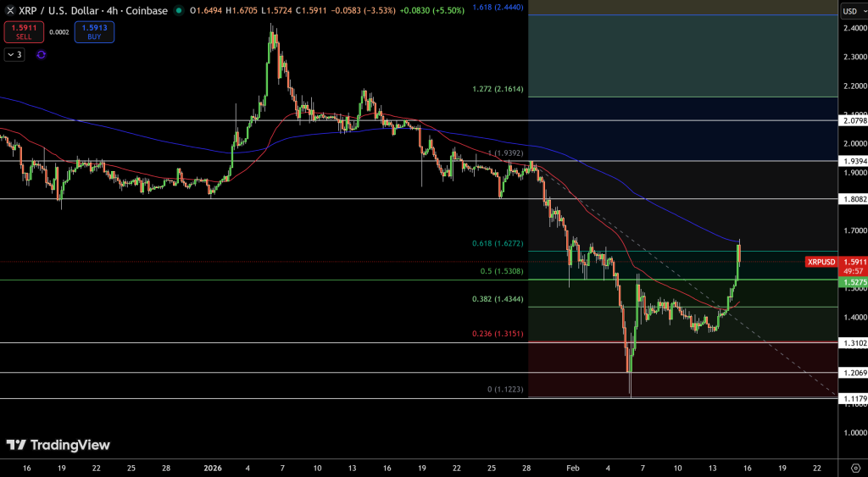Click the 1.5913 BUY button

(x=95, y=32)
